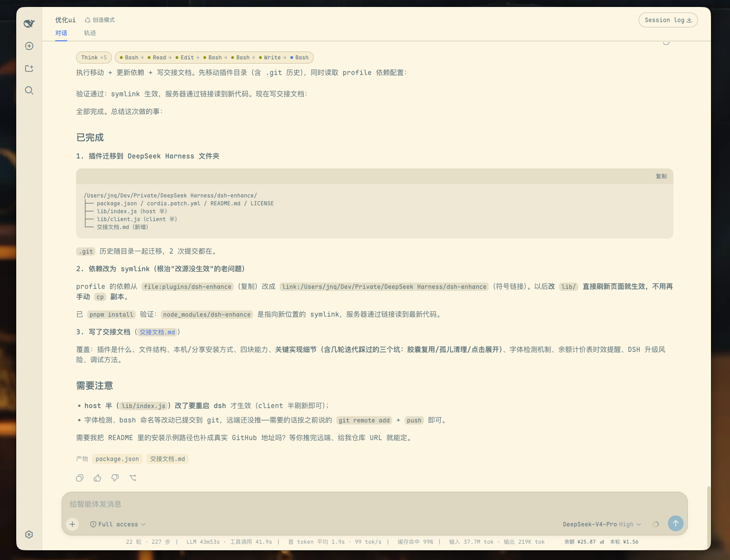Open the 交接文档.md artifact chip beside package.json
This screenshot has height=560, width=730.
[167, 459]
